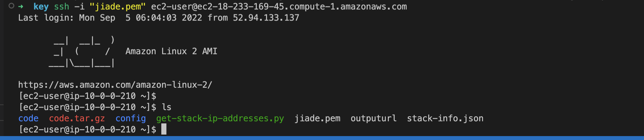Image resolution: width=644 pixels, height=140 pixels.
Task: Click the code directory in ls output
Action: (28, 118)
